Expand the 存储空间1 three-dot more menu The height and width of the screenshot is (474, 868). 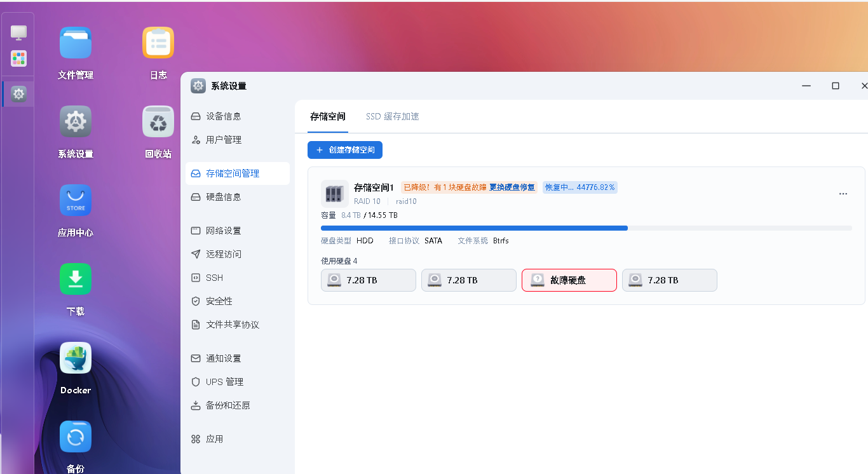pos(843,194)
